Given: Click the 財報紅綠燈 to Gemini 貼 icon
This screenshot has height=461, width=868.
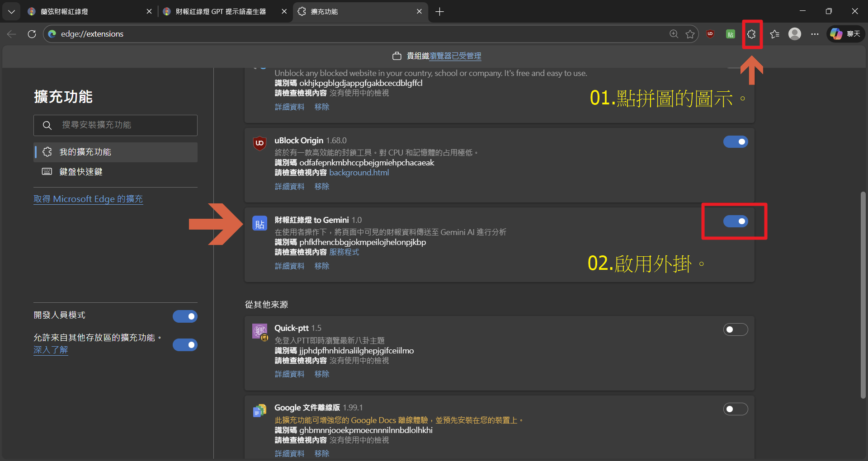Looking at the screenshot, I should click(x=259, y=223).
